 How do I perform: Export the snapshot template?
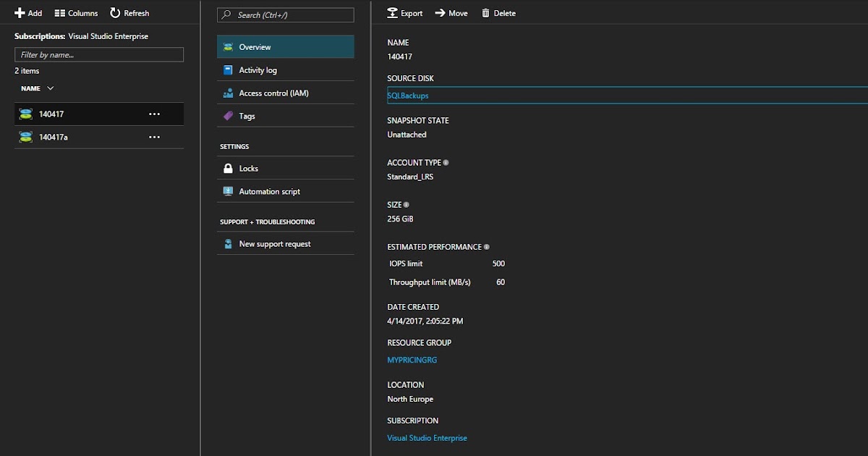[404, 12]
